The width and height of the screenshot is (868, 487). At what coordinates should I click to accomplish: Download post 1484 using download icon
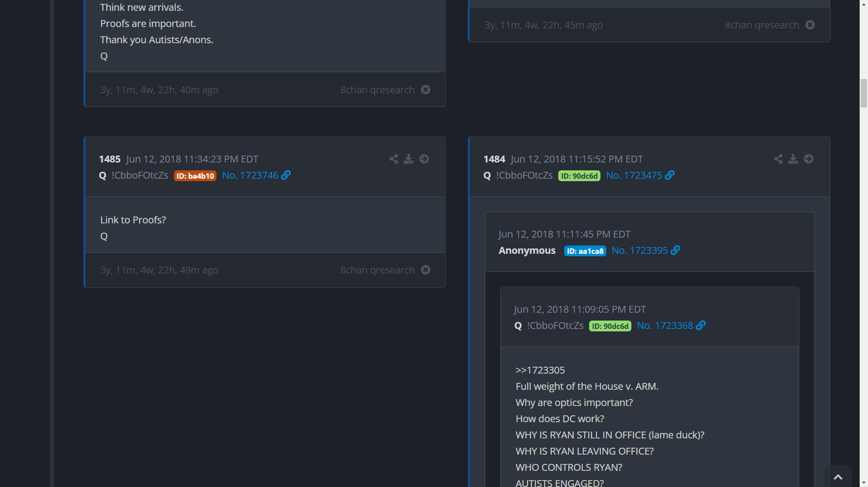[793, 159]
